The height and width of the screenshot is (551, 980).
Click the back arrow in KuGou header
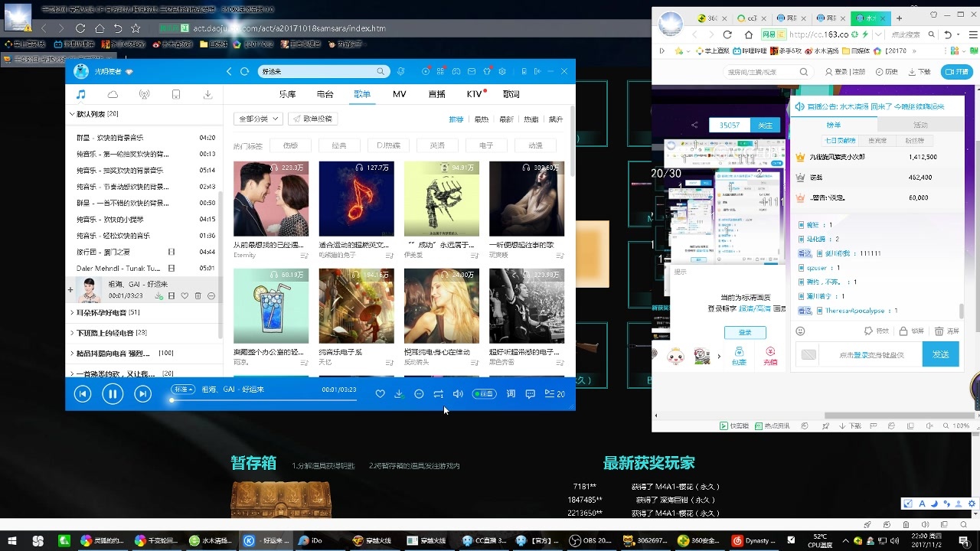tap(229, 71)
